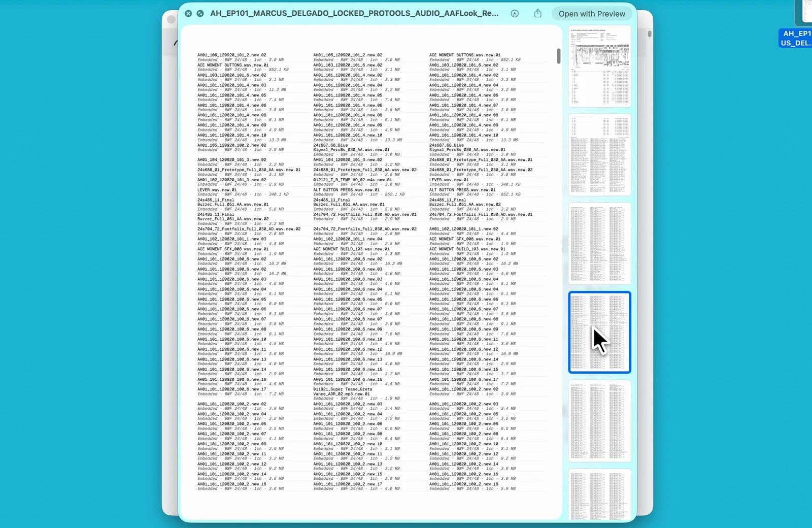Click the full screen icon beside close
This screenshot has height=528, width=812.
coord(200,14)
